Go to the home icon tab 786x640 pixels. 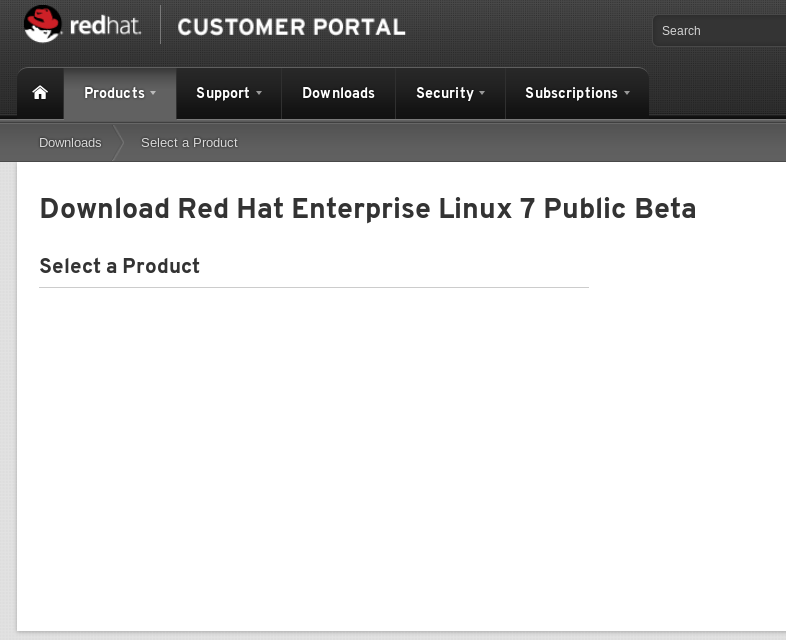(x=40, y=93)
